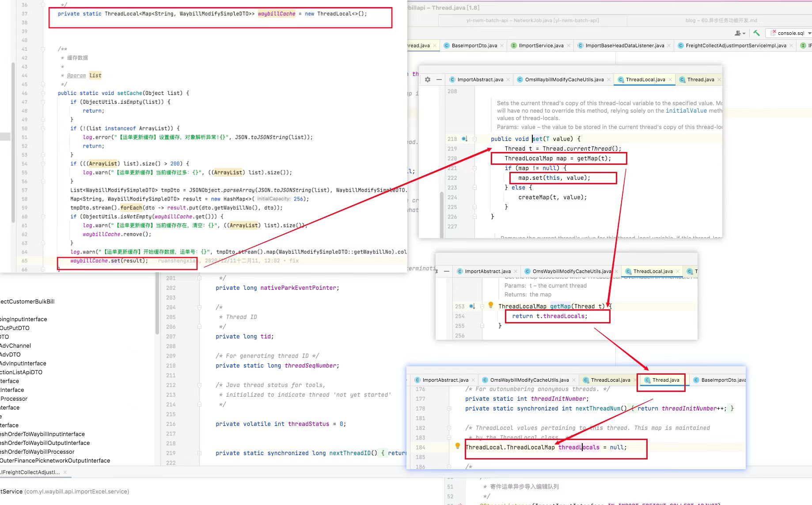The width and height of the screenshot is (812, 505).
Task: Collapse the set method fold at line 218
Action: pyautogui.click(x=475, y=139)
